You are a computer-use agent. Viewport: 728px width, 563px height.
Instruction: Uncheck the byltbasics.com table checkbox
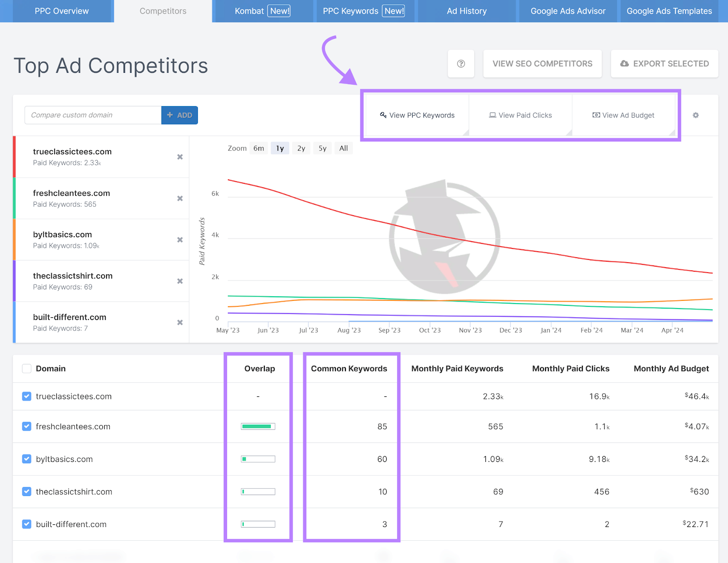(27, 459)
